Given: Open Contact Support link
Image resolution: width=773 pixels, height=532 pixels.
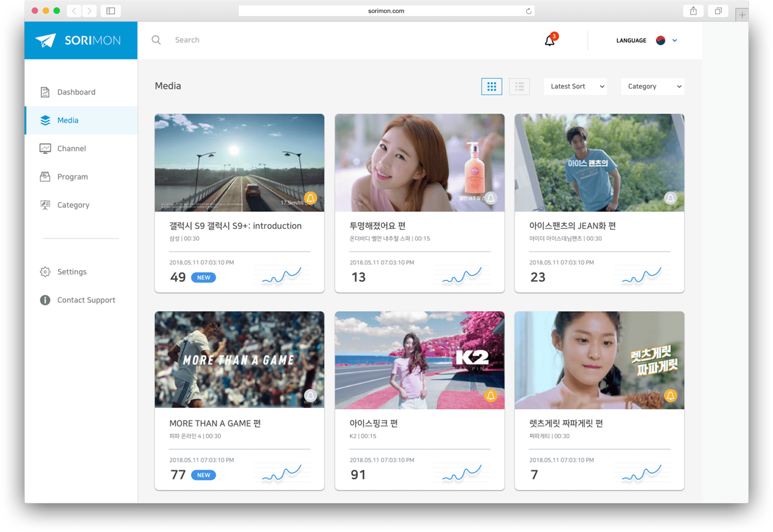Looking at the screenshot, I should 86,300.
